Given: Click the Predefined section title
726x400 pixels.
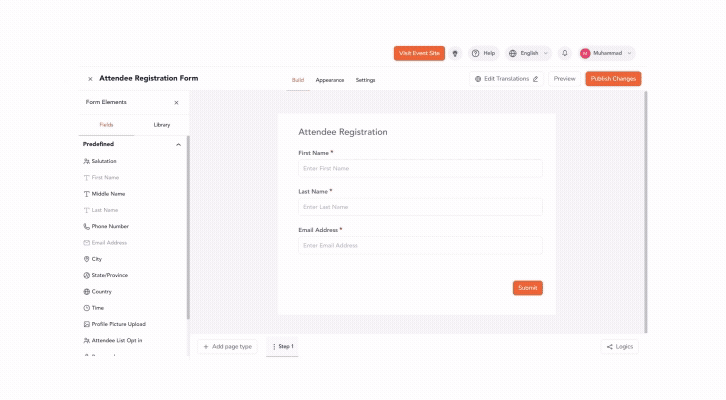Looking at the screenshot, I should coord(98,144).
